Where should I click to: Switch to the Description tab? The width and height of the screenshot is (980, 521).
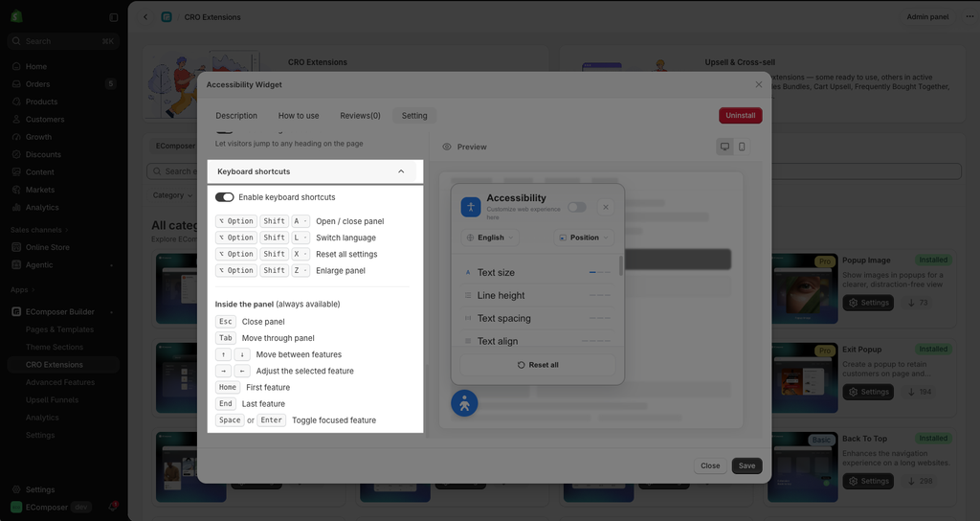236,116
